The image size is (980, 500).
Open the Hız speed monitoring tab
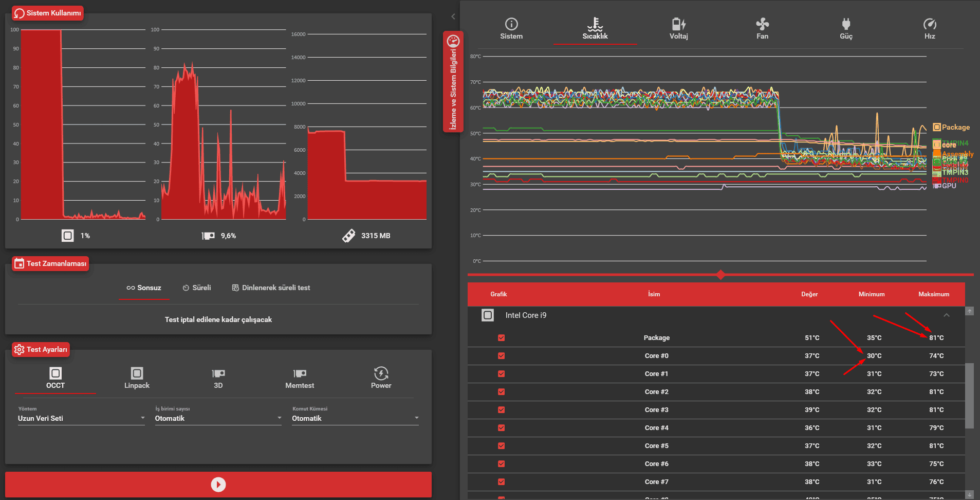click(x=930, y=29)
